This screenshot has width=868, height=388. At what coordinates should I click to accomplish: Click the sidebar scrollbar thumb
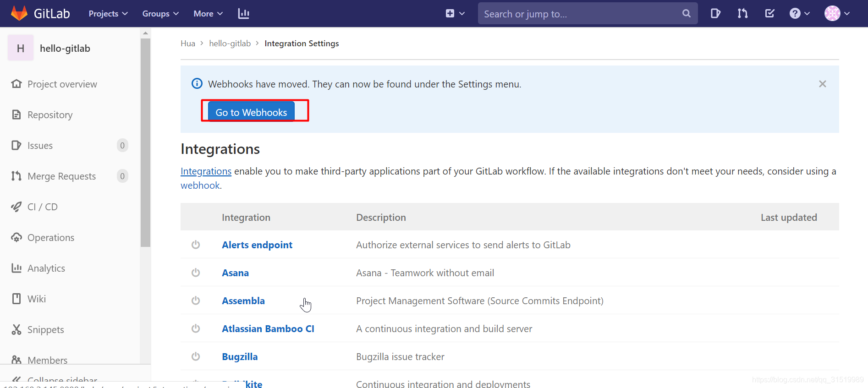click(x=146, y=142)
